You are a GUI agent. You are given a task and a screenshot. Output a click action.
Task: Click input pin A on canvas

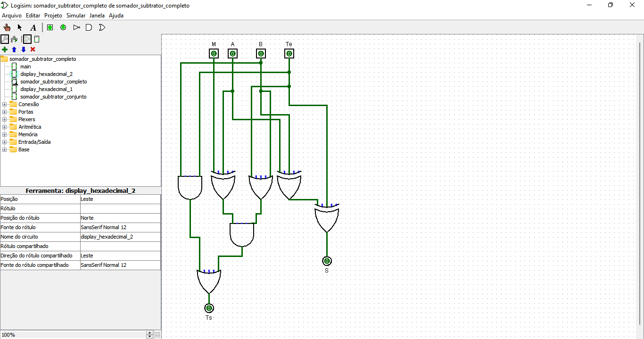click(x=232, y=54)
